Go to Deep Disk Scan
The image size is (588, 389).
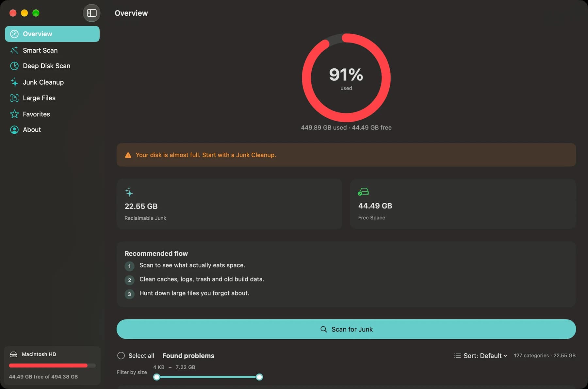52,66
